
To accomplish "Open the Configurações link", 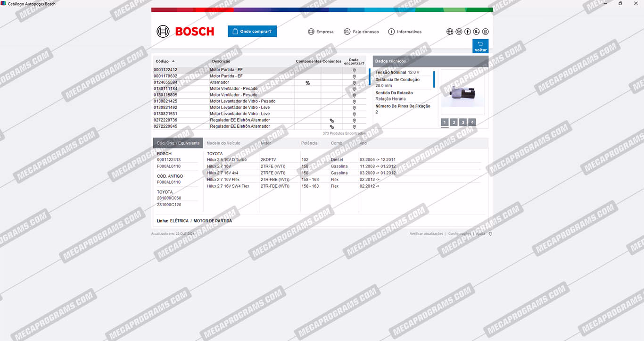I will 459,234.
